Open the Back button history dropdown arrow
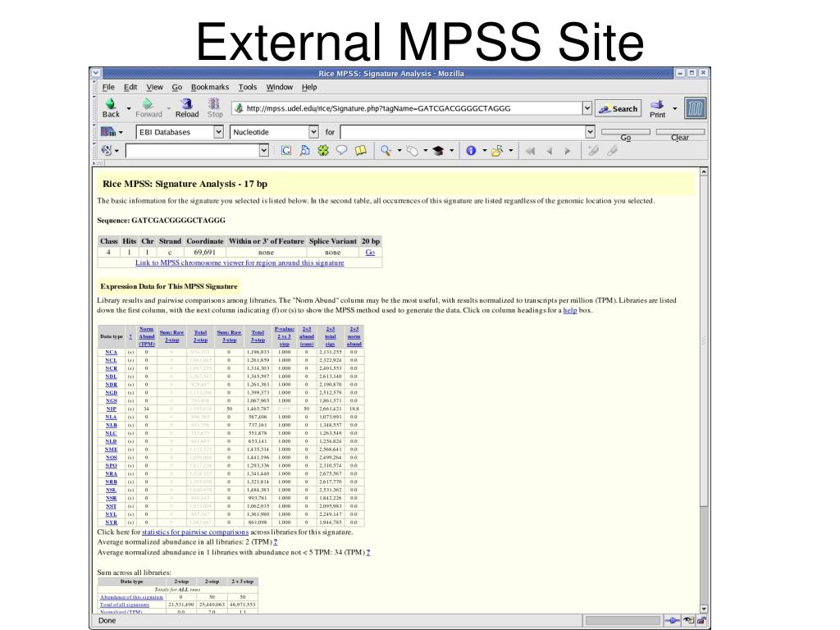 pos(129,108)
